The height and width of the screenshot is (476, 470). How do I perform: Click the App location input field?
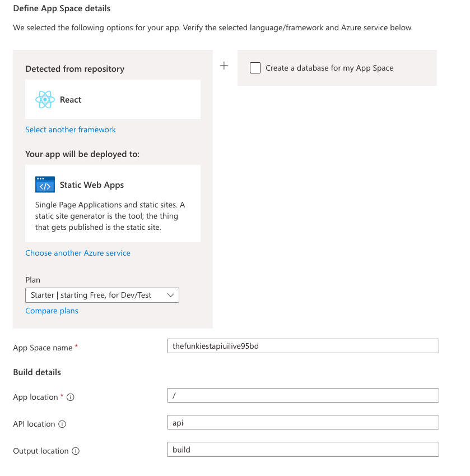tap(303, 395)
